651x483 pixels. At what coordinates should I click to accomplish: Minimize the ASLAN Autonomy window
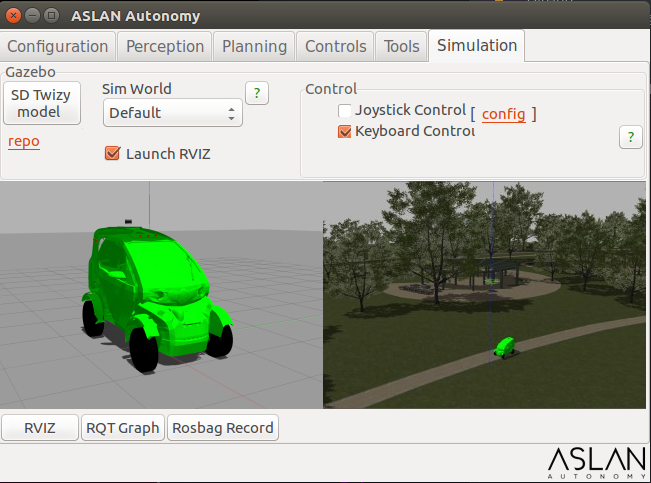(x=32, y=16)
